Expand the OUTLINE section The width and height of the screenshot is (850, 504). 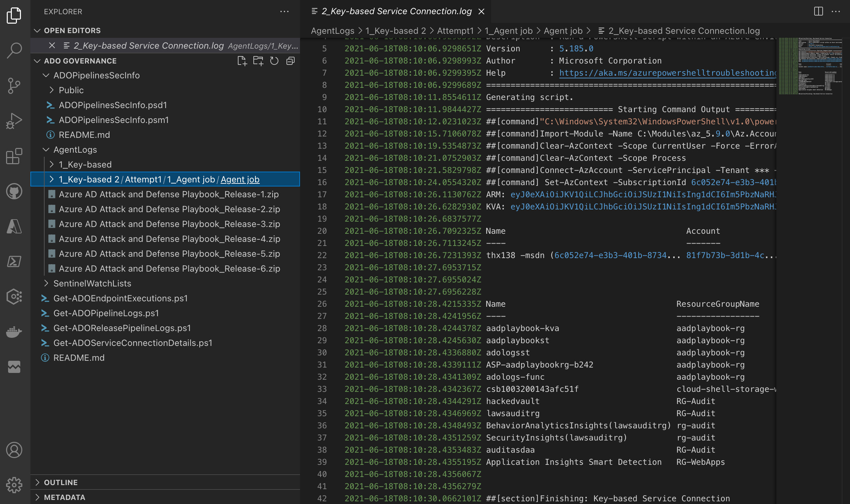(x=61, y=482)
